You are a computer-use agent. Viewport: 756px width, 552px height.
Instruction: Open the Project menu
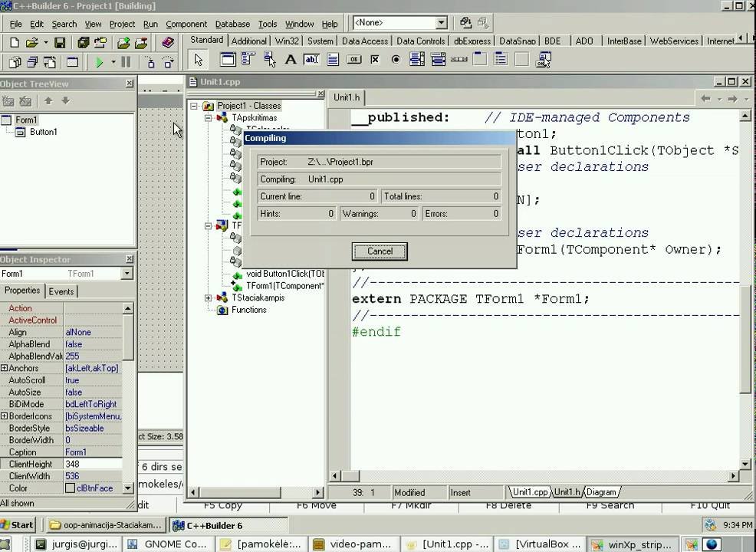coord(122,24)
